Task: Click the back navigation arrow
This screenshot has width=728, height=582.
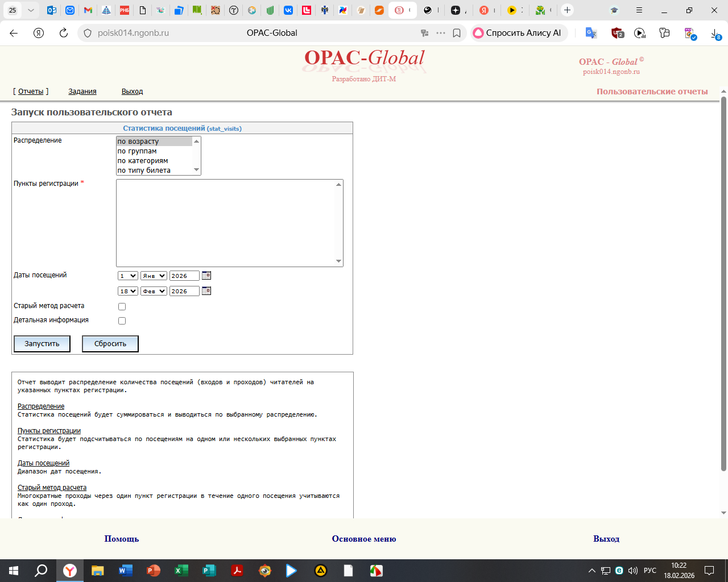Action: pos(14,33)
